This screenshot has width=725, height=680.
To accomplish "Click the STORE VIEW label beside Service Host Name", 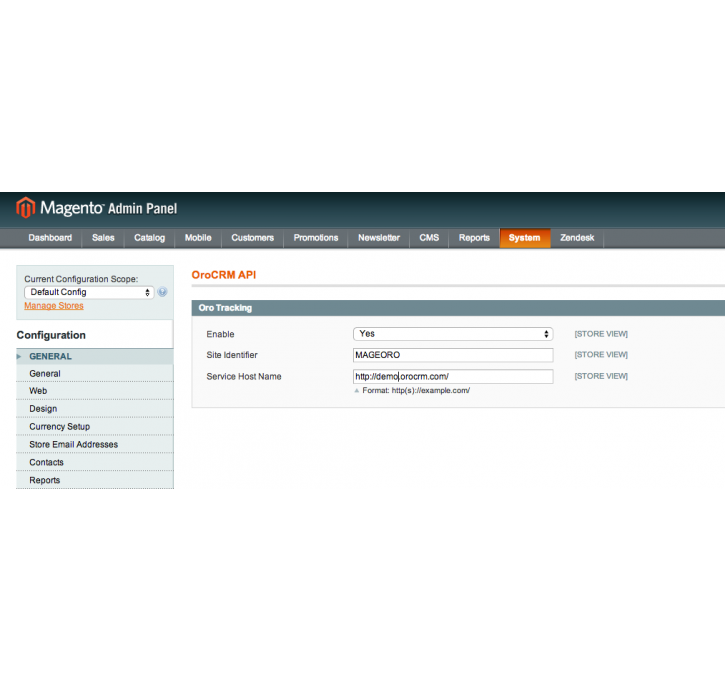I will click(601, 376).
